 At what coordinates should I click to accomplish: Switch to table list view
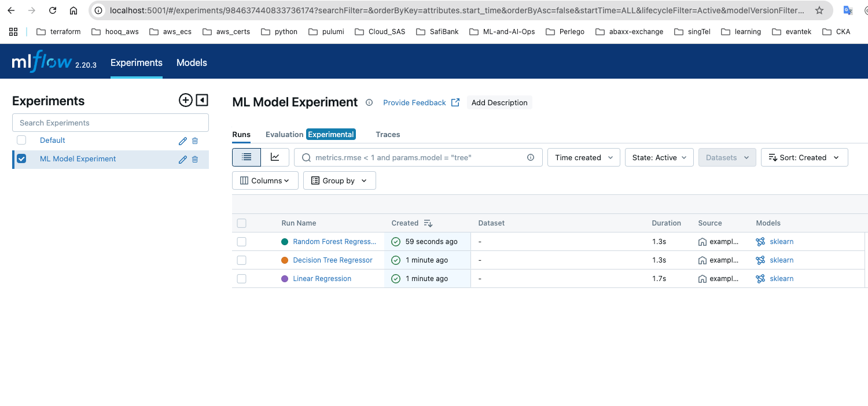click(247, 157)
